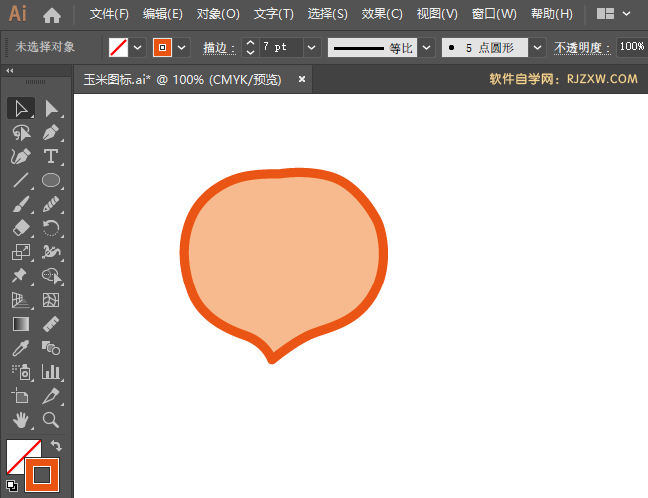This screenshot has height=498, width=648.
Task: Select the Rotate tool
Action: 51,228
